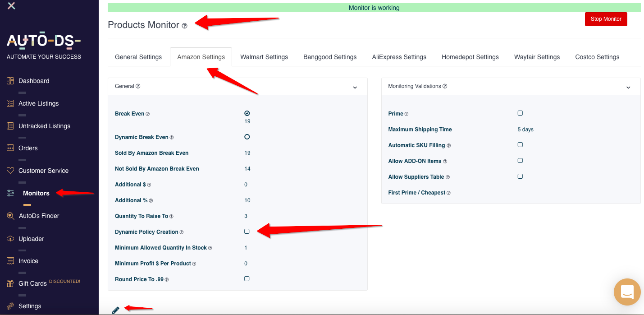
Task: Click the Not Sold By Amazon value 14
Action: [x=247, y=169]
